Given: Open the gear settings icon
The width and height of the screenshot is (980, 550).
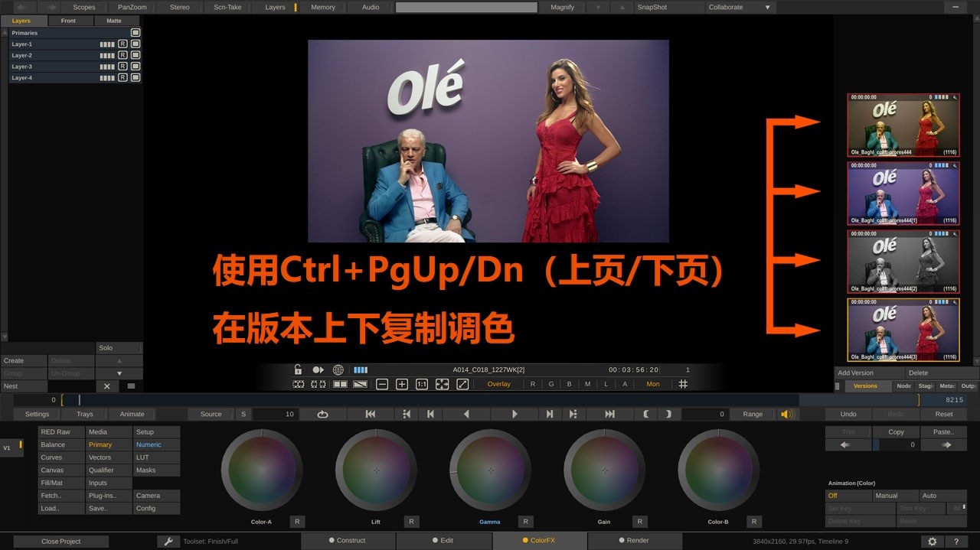Looking at the screenshot, I should (932, 541).
